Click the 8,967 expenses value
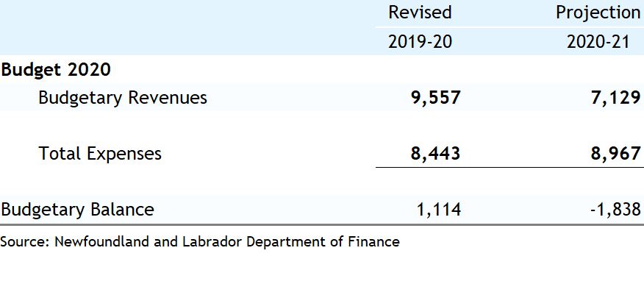644x284 pixels. point(615,154)
